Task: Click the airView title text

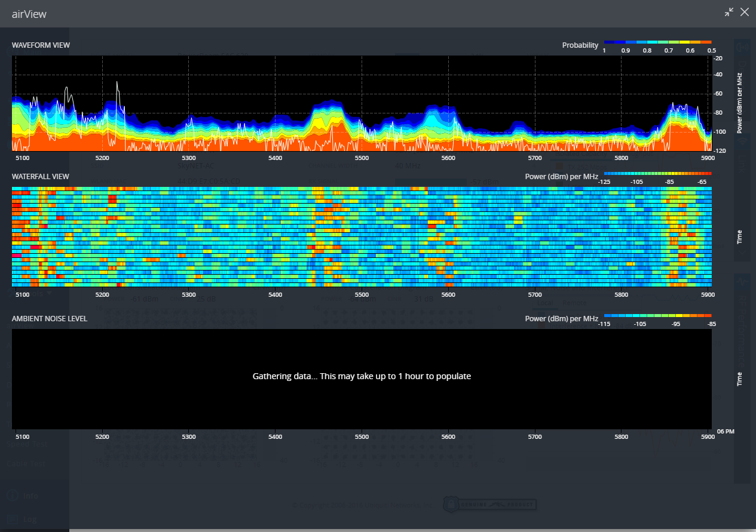Action: 29,14
